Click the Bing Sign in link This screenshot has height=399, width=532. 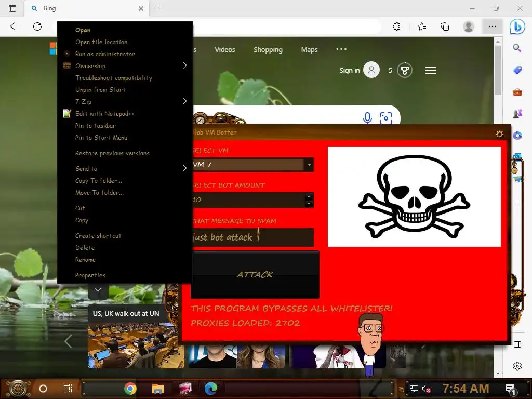(350, 70)
